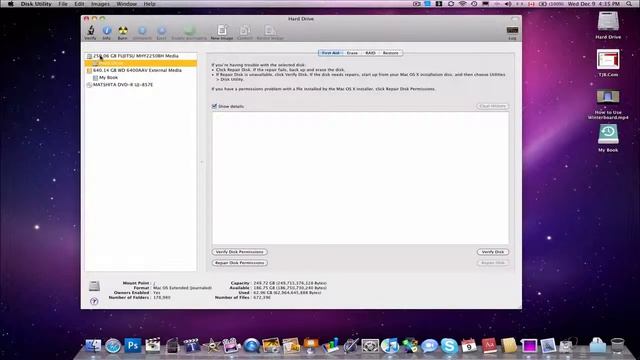Click the Convert toolbar icon
The height and width of the screenshot is (360, 640).
[x=245, y=32]
